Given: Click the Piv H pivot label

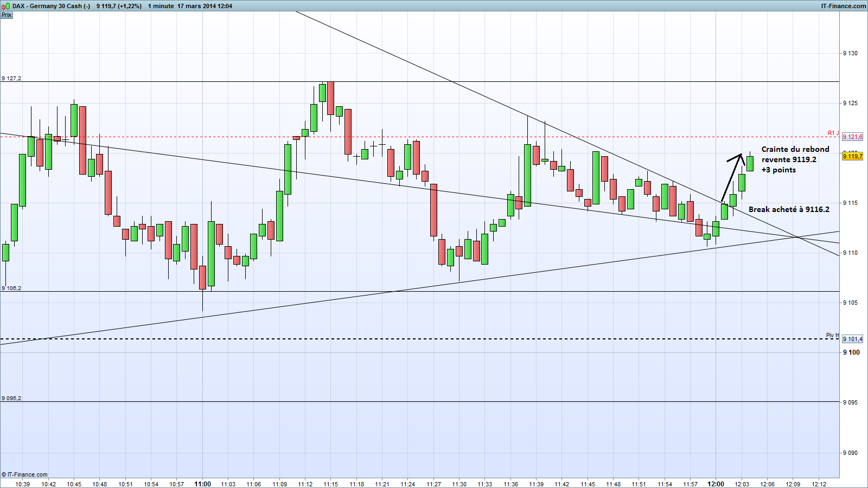Looking at the screenshot, I should [833, 335].
